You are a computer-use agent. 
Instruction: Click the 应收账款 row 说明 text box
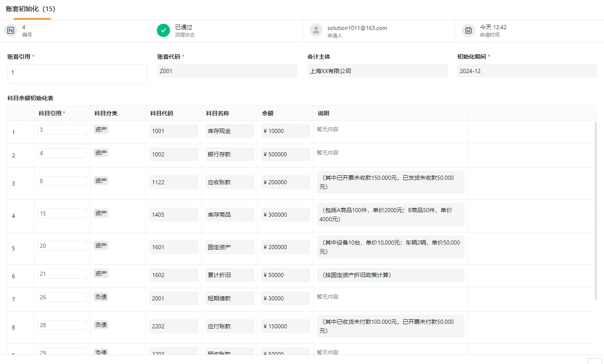390,182
